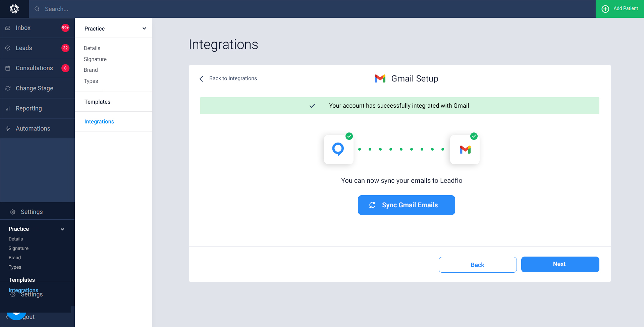Viewport: 644px width, 327px height.
Task: Click the 99+ Inbox badge
Action: tap(65, 28)
